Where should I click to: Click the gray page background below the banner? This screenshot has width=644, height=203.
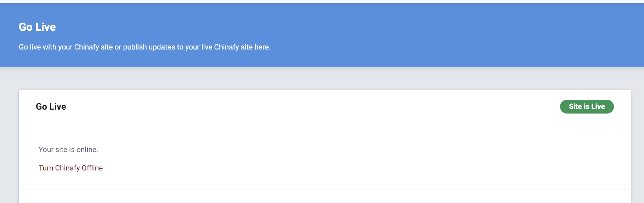[319, 79]
